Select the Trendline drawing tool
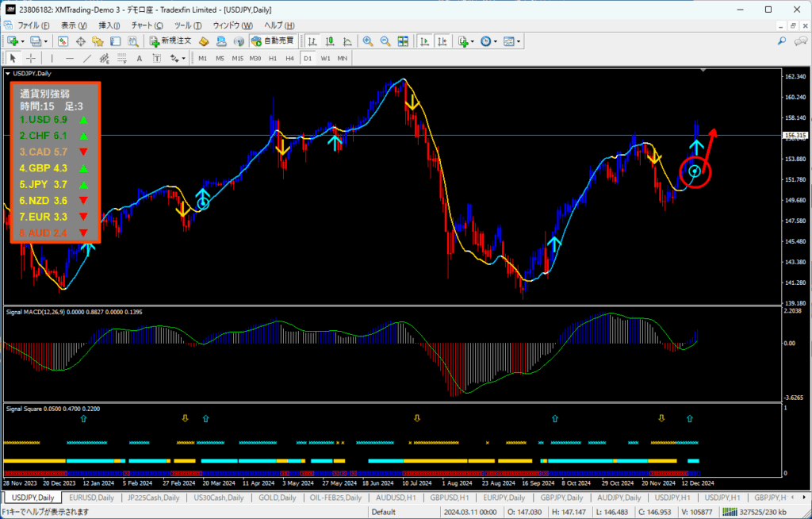Viewport: 812px width, 519px height. 87,58
